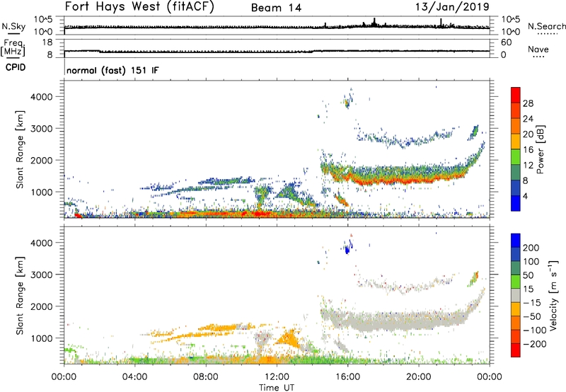The image size is (566, 392).
Task: Click the '28' power colorbar tick
Action: click(528, 103)
